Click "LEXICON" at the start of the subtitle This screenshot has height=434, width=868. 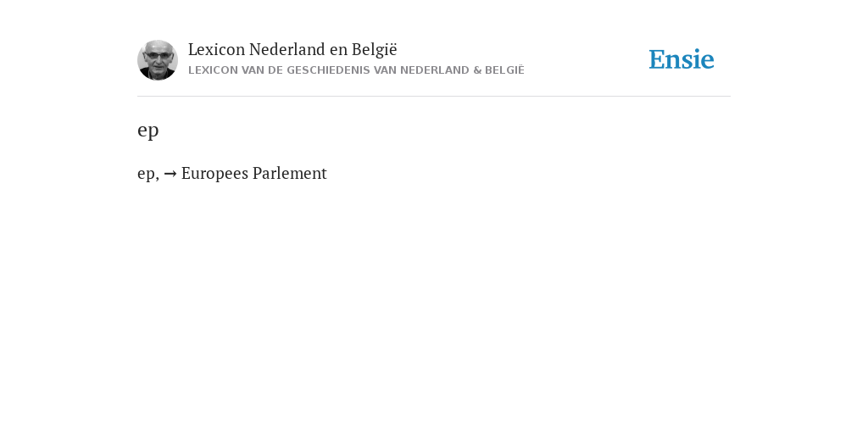pyautogui.click(x=213, y=70)
